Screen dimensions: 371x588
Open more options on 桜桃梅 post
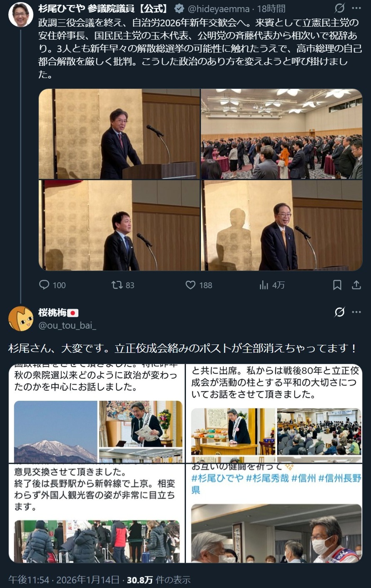coord(356,312)
